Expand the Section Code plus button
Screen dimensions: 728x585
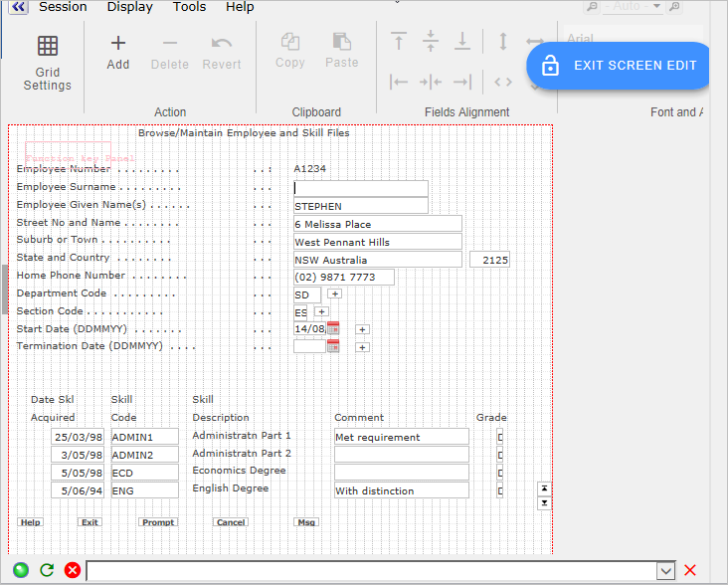tap(321, 311)
